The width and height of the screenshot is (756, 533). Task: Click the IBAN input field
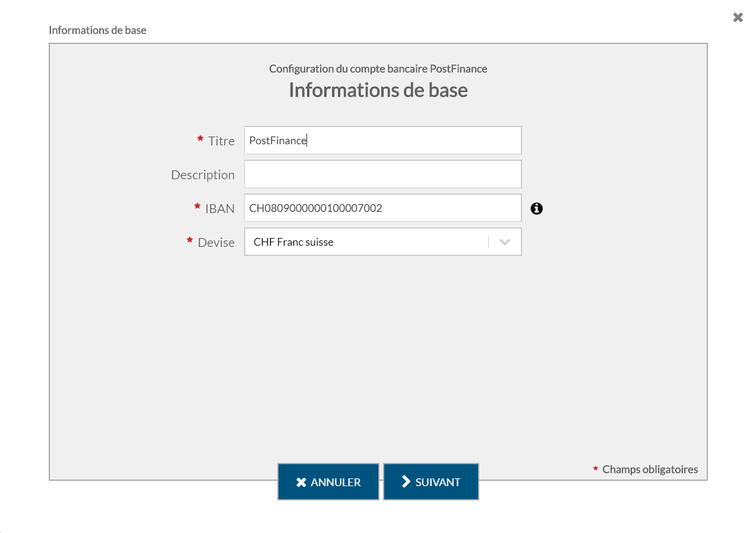(382, 208)
